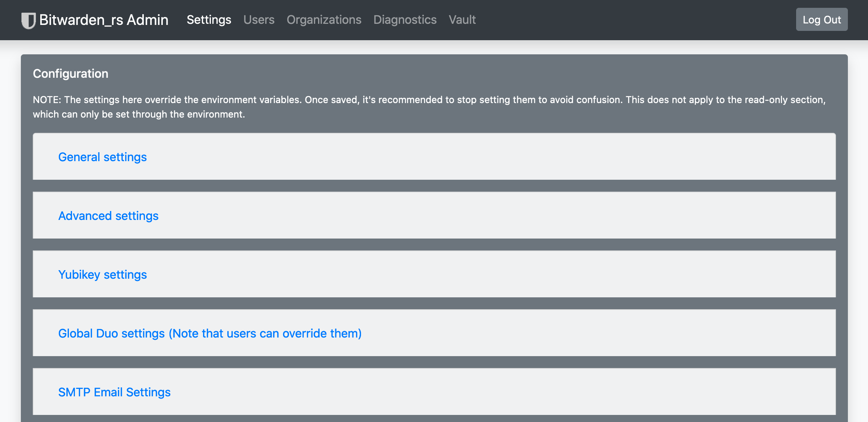Open the Users page
This screenshot has height=422, width=868.
[x=259, y=20]
